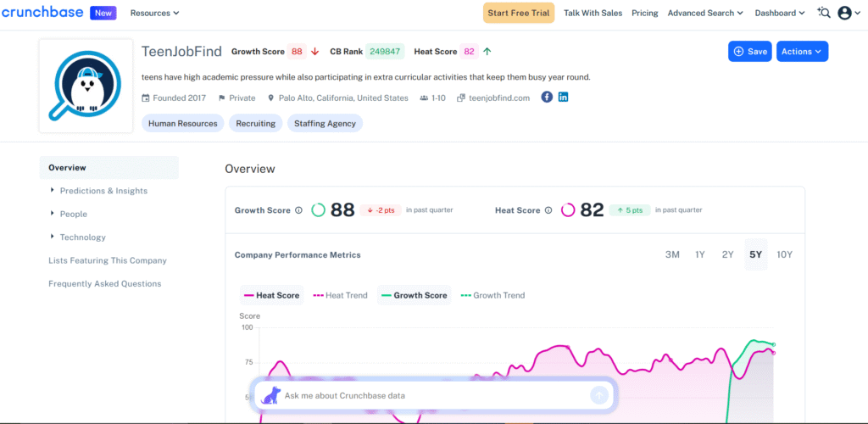Click the 1-10 employee count
This screenshot has width=868, height=424.
coord(438,98)
